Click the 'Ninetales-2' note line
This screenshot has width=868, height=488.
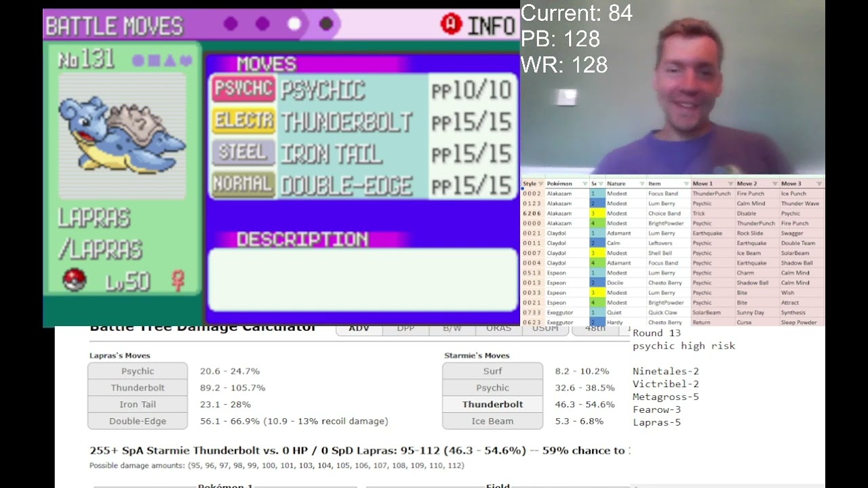666,371
